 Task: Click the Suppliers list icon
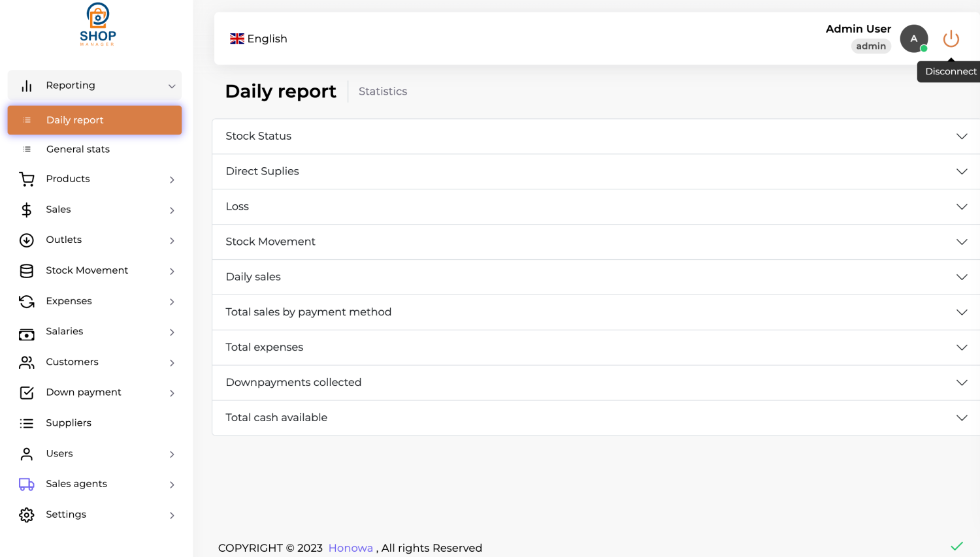[27, 423]
